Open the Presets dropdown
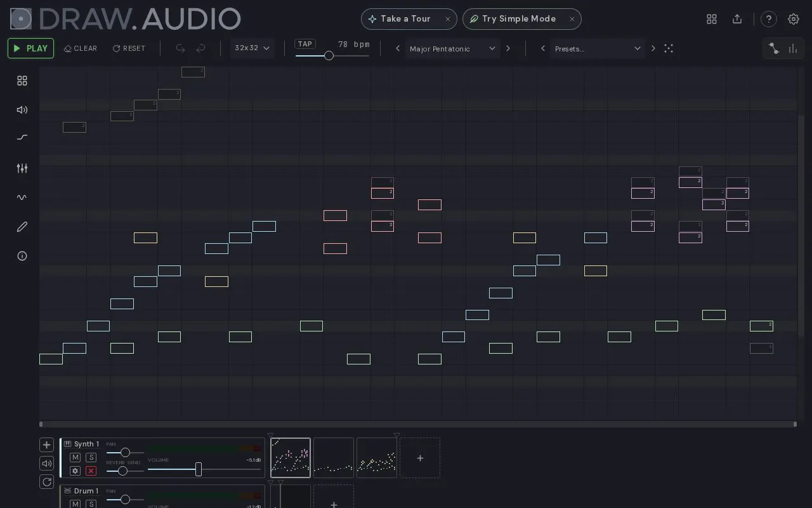The image size is (812, 508). (598, 48)
